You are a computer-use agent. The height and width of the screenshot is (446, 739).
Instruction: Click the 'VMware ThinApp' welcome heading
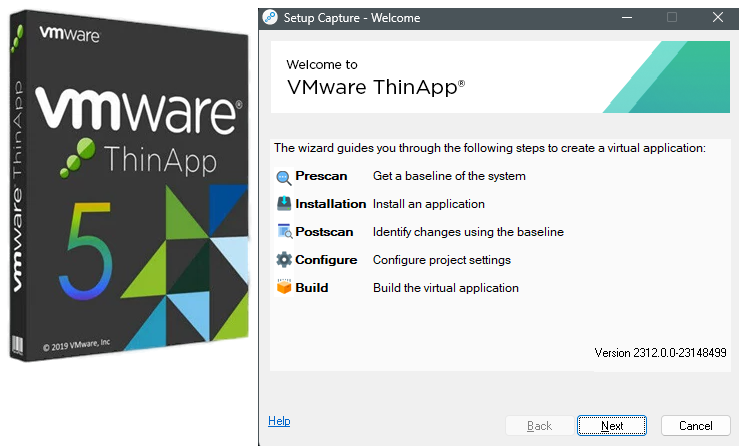pos(376,87)
